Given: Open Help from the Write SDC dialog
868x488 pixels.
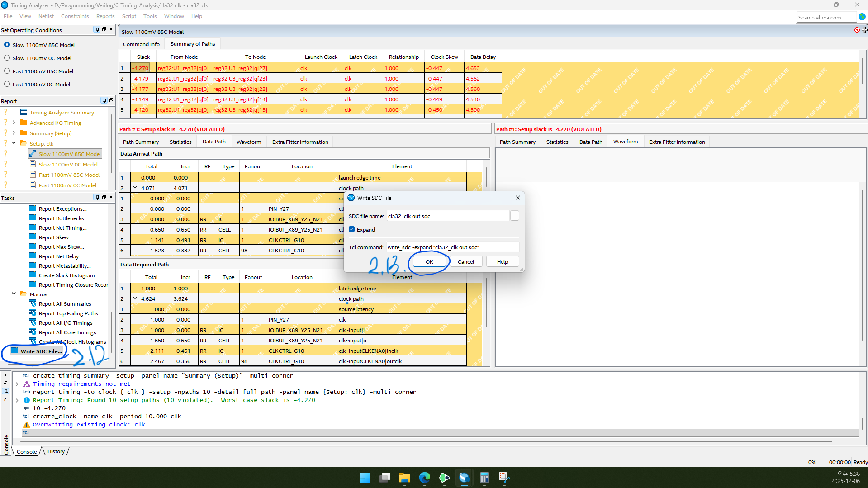Looking at the screenshot, I should [x=502, y=261].
